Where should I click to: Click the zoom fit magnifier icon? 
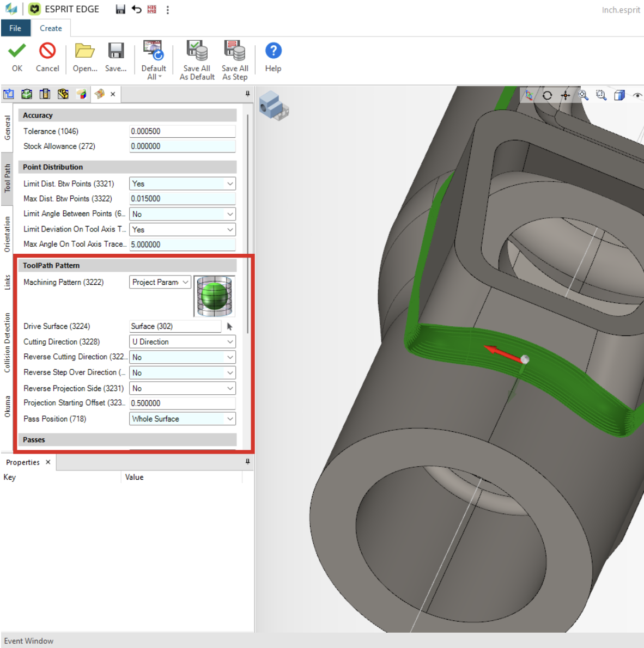pyautogui.click(x=584, y=95)
